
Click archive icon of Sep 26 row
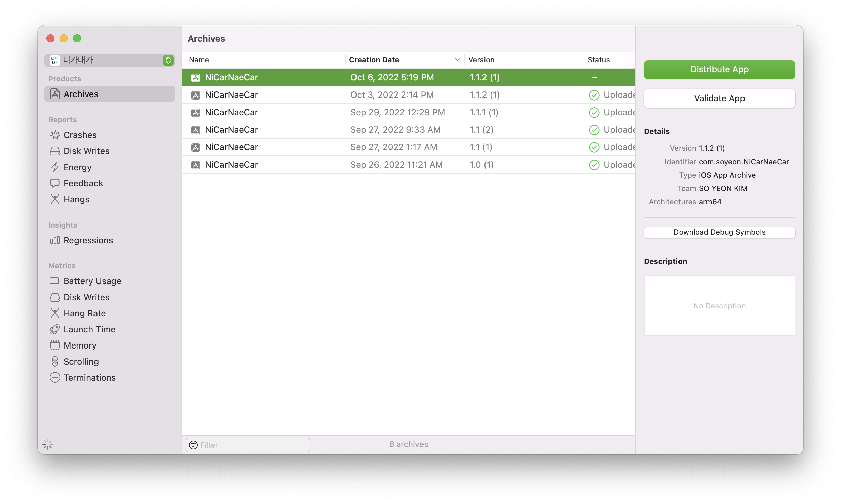(196, 165)
